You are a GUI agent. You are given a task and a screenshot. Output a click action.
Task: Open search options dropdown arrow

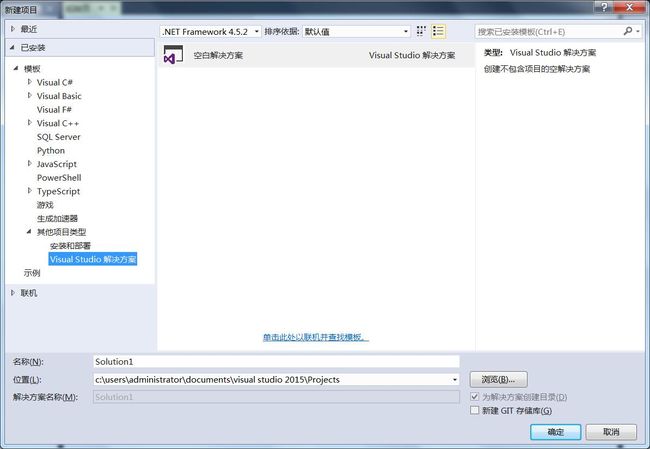tap(638, 32)
